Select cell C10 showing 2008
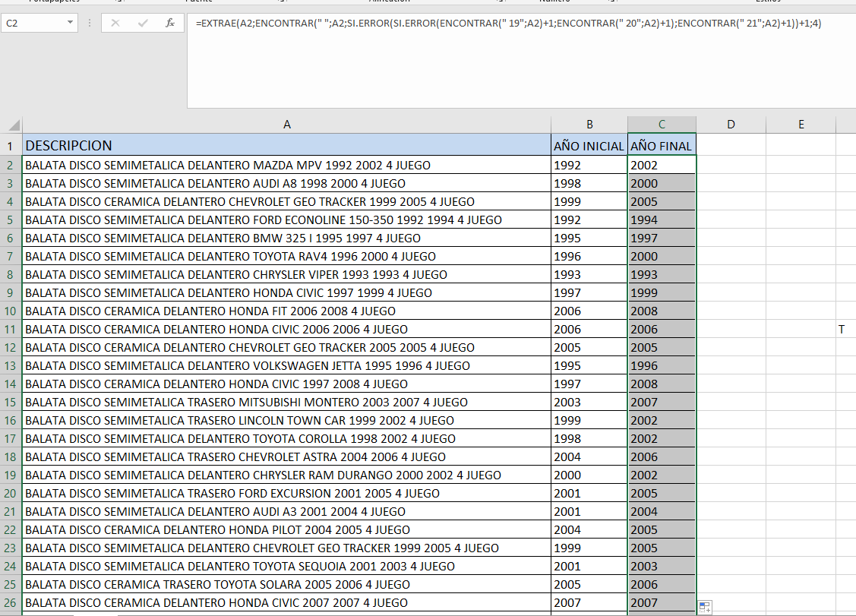Viewport: 856px width, 616px height. point(662,311)
